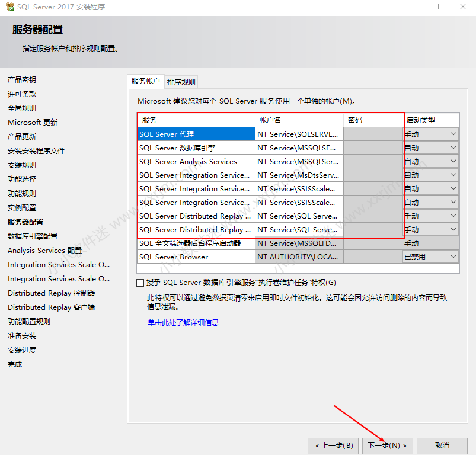The height and width of the screenshot is (455, 476).
Task: Click Distributed Replay 控制器 step in sidebar
Action: click(52, 293)
